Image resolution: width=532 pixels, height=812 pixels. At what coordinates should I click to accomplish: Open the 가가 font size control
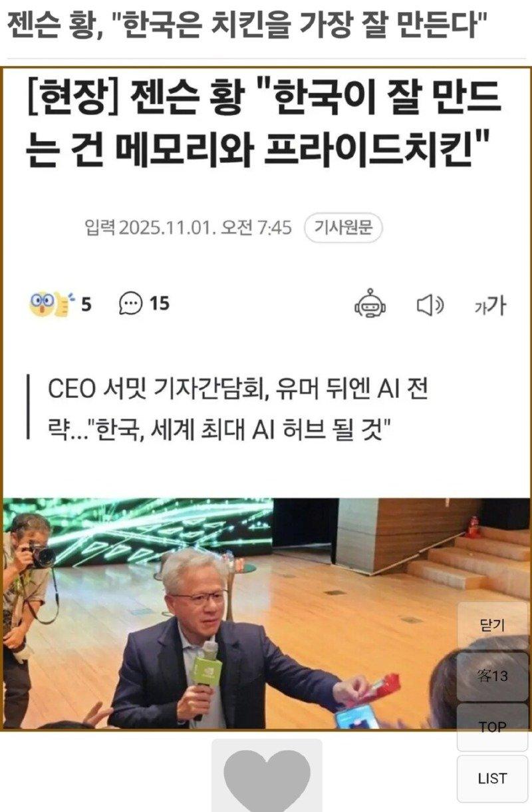coord(490,305)
